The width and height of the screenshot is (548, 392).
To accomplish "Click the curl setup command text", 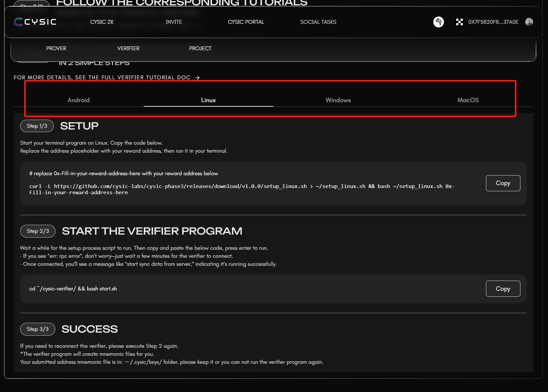I will coord(242,189).
